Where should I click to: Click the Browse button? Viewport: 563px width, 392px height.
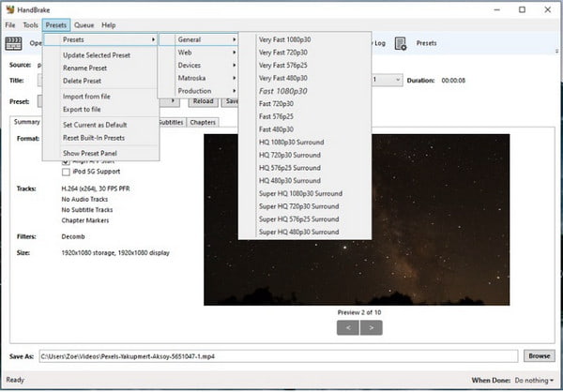(x=539, y=356)
